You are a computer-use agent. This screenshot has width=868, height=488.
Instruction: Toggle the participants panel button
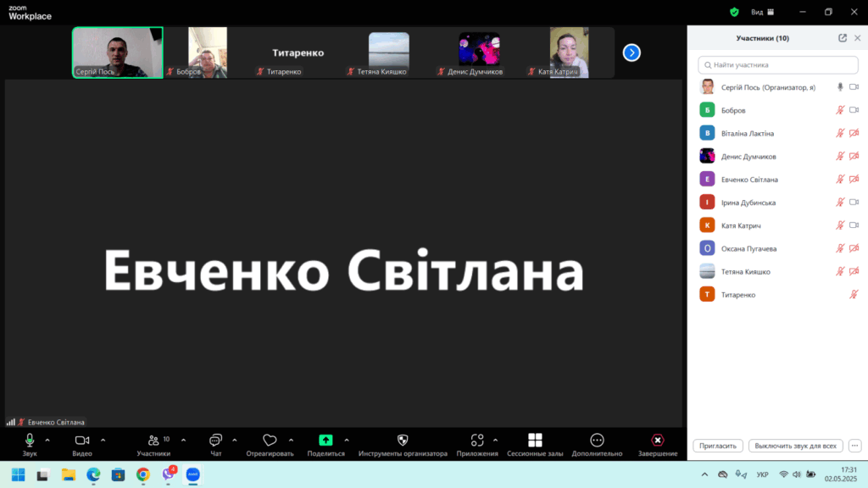(x=153, y=441)
